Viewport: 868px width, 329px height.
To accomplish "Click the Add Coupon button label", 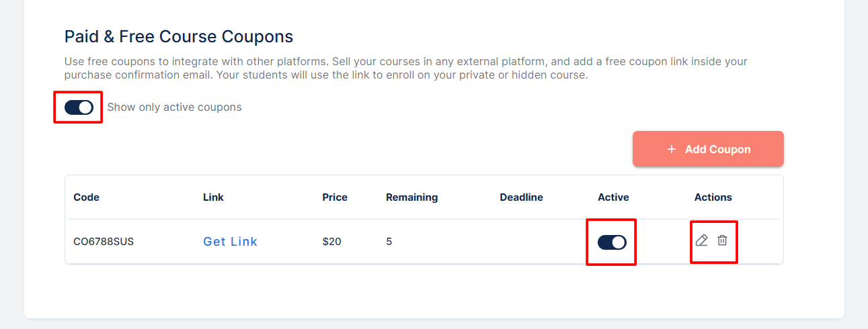I will (x=717, y=149).
